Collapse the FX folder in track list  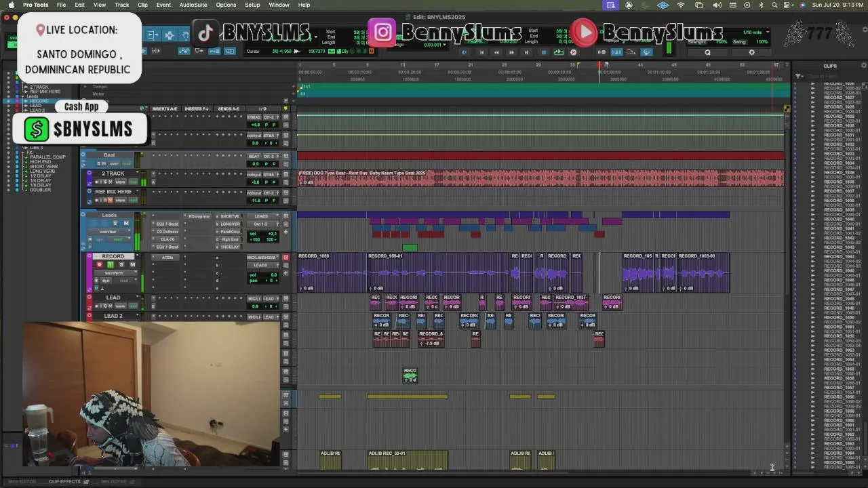pos(22,152)
